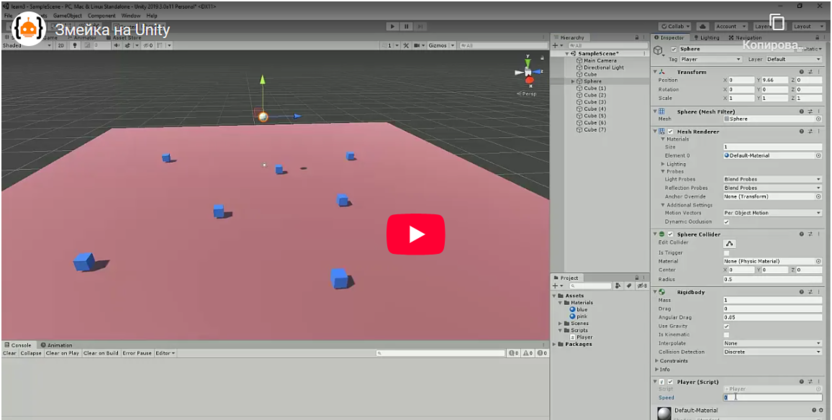Expand Rigidbody Constraints section
Viewport: 832px width, 420px height.
click(656, 361)
